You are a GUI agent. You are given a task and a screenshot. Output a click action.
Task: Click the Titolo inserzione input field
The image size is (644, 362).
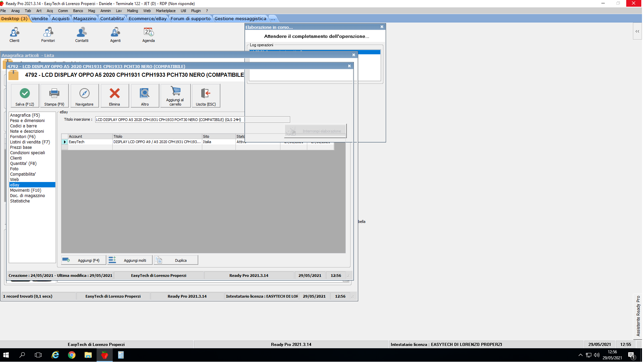193,120
